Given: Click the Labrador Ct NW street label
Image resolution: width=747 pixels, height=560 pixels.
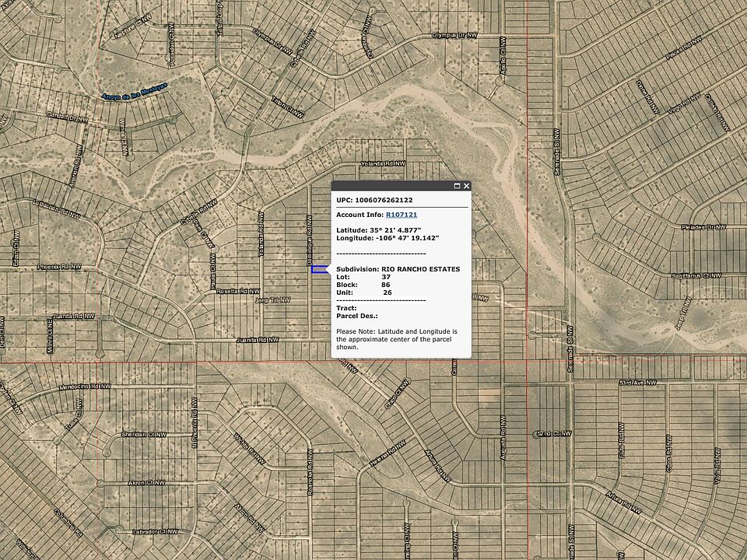Looking at the screenshot, I should pyautogui.click(x=158, y=532).
